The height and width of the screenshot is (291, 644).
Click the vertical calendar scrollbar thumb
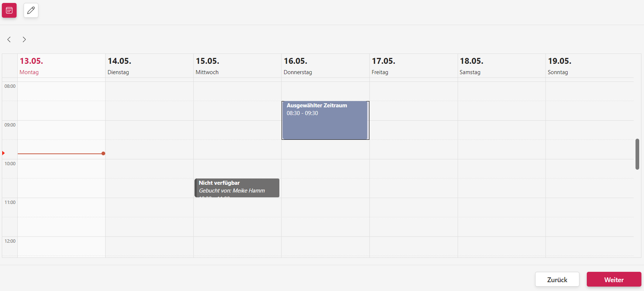[x=637, y=154]
